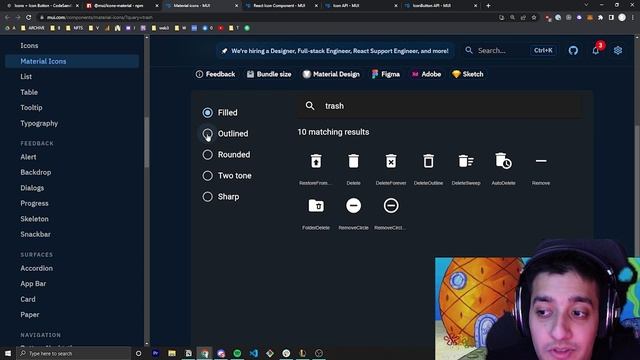Select the Rounded radio button
The image size is (640, 360).
207,155
